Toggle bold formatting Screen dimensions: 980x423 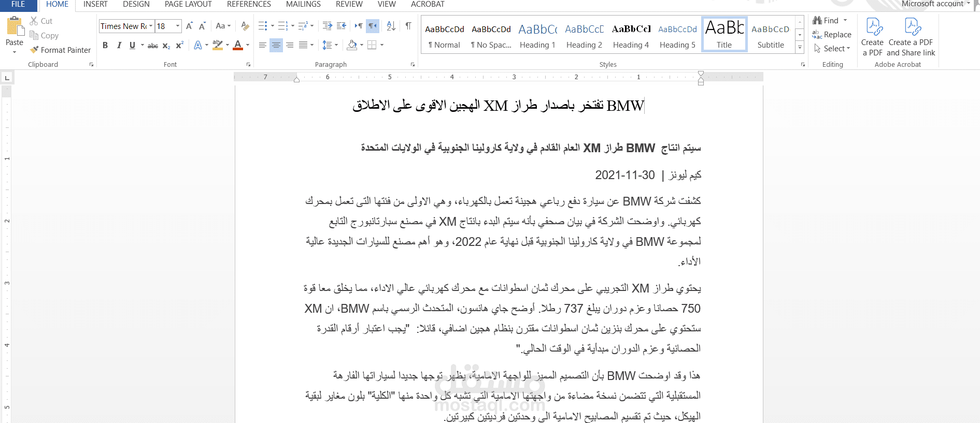tap(105, 45)
